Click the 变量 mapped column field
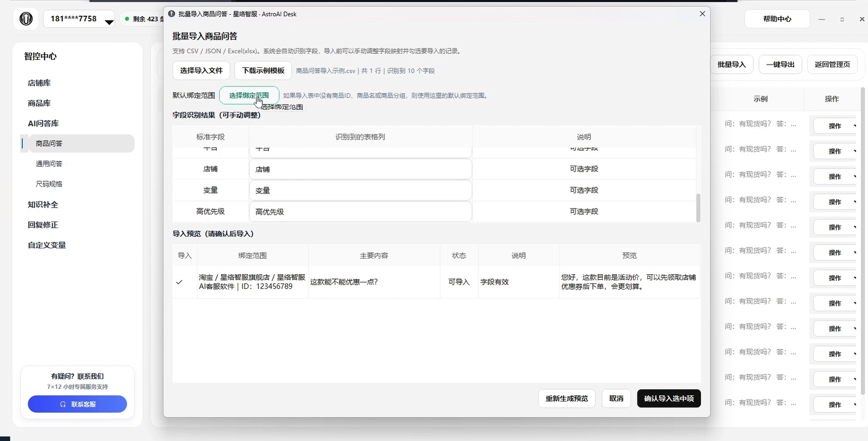Viewport: 868px width, 441px height. pos(360,190)
